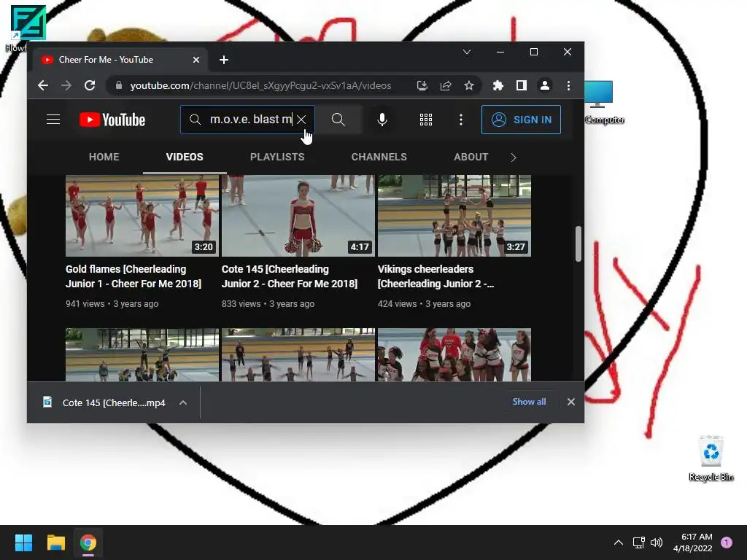The height and width of the screenshot is (560, 747).
Task: Search with voice using the microphone icon
Action: coord(382,120)
